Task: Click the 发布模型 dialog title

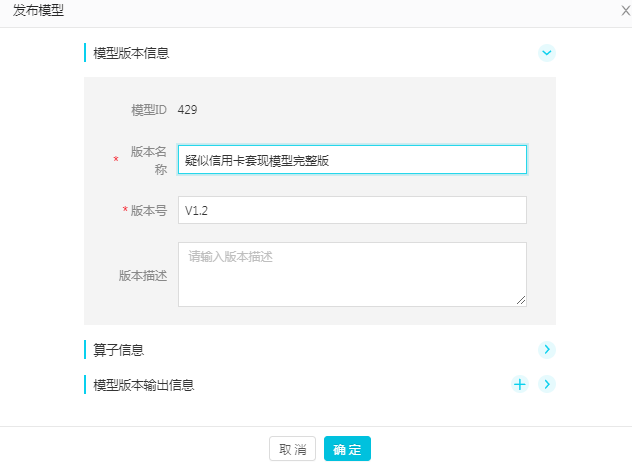Action: click(x=39, y=10)
